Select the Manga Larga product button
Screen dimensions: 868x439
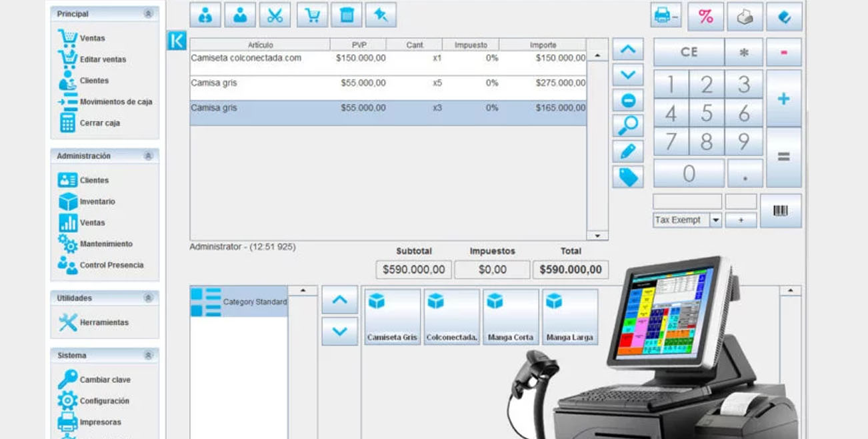(569, 317)
